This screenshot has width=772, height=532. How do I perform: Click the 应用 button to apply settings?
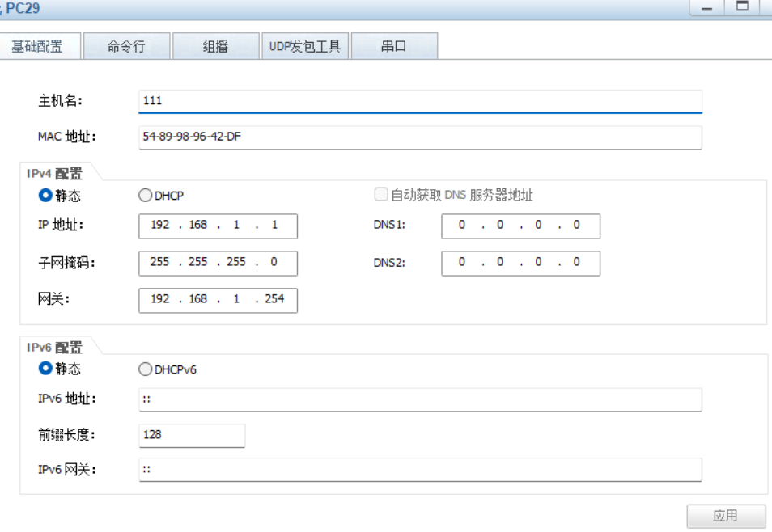727,515
